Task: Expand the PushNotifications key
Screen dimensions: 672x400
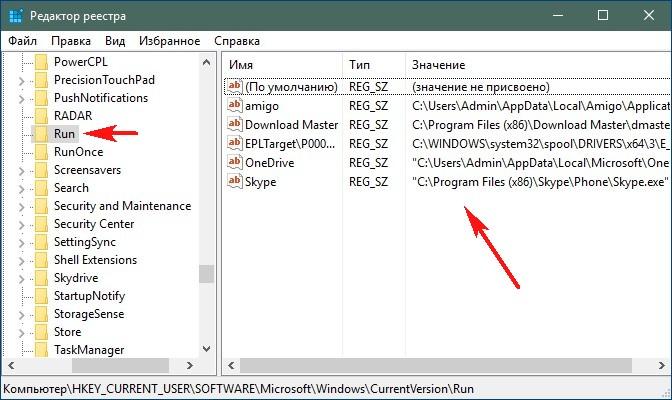Action: point(21,99)
